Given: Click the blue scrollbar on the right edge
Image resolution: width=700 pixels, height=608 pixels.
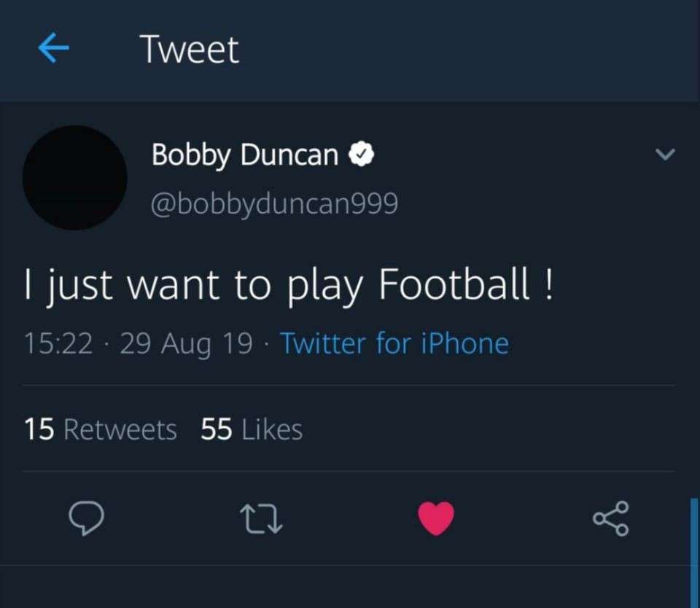Looking at the screenshot, I should click(x=693, y=550).
